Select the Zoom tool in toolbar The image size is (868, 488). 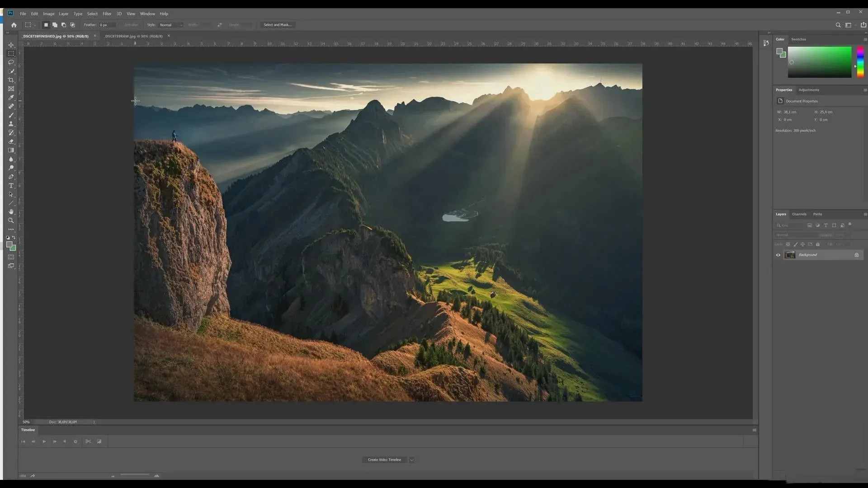pyautogui.click(x=11, y=221)
